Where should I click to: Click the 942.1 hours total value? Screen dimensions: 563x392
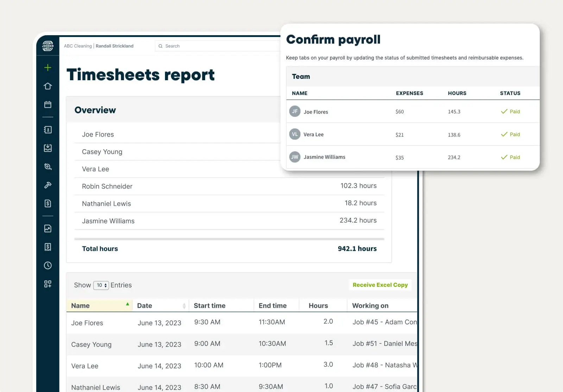357,248
